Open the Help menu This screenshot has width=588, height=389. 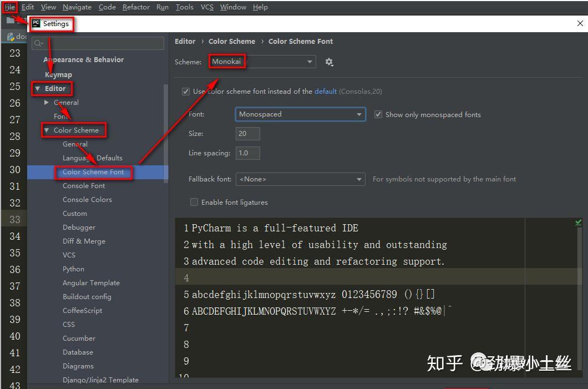[x=260, y=7]
